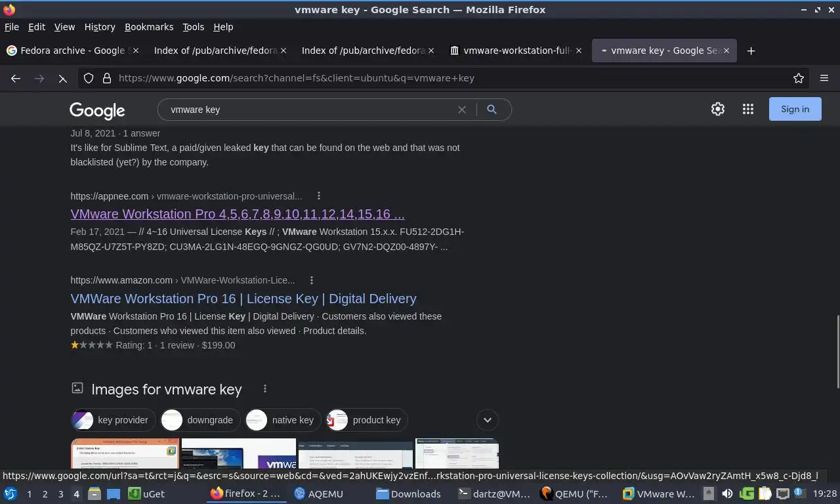Open the Bookmarks menu
This screenshot has width=840, height=504.
(149, 27)
